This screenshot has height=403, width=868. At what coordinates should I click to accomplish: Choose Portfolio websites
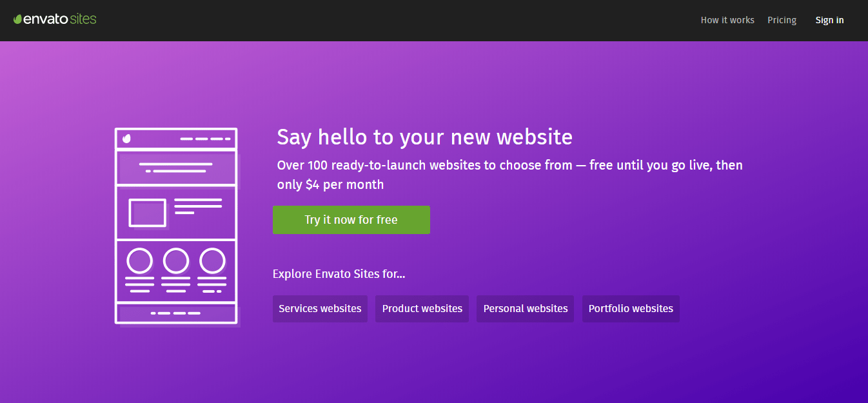pyautogui.click(x=631, y=309)
